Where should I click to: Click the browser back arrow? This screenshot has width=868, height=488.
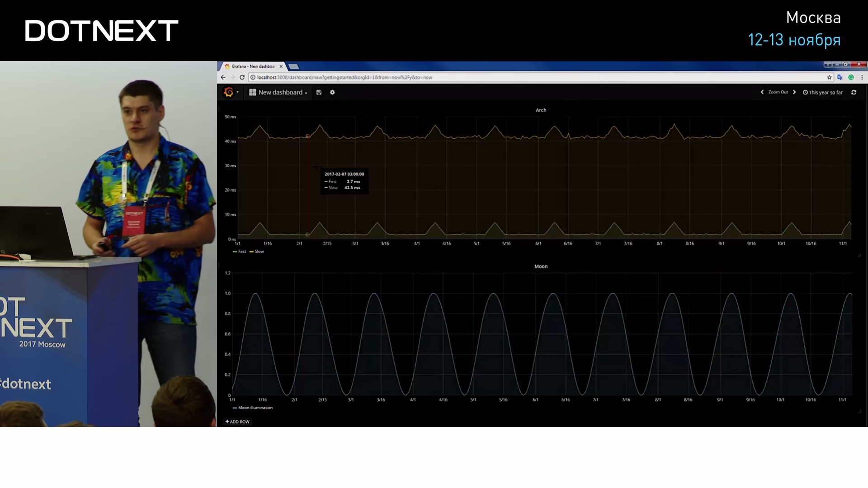[x=223, y=77]
